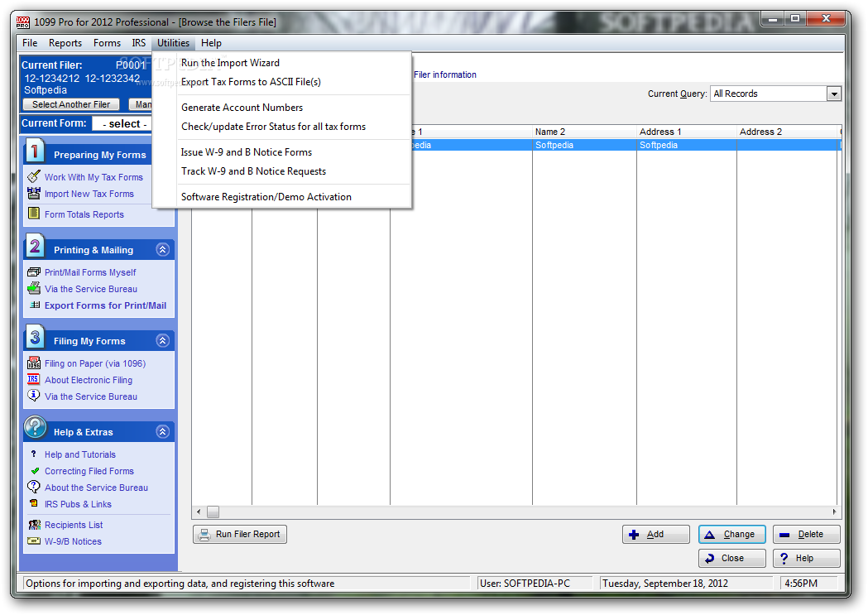
Task: Click the Print/Mail Forms Myself printer icon
Action: tap(34, 271)
